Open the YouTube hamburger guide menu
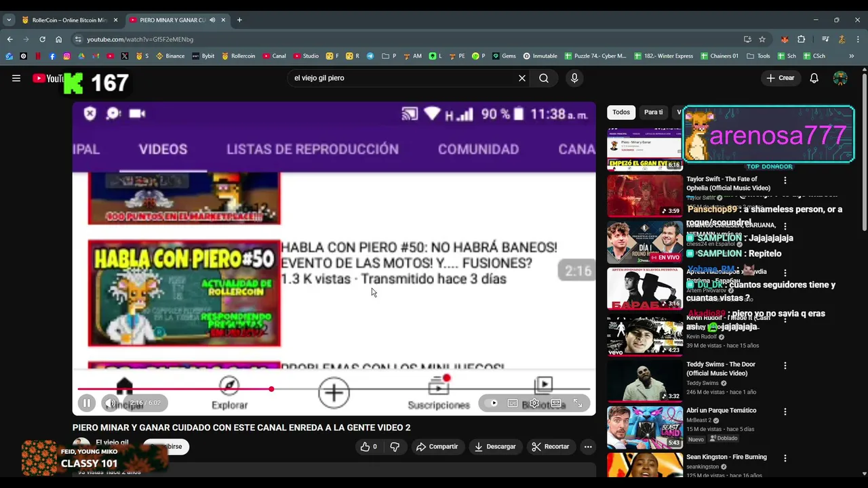 (16, 78)
